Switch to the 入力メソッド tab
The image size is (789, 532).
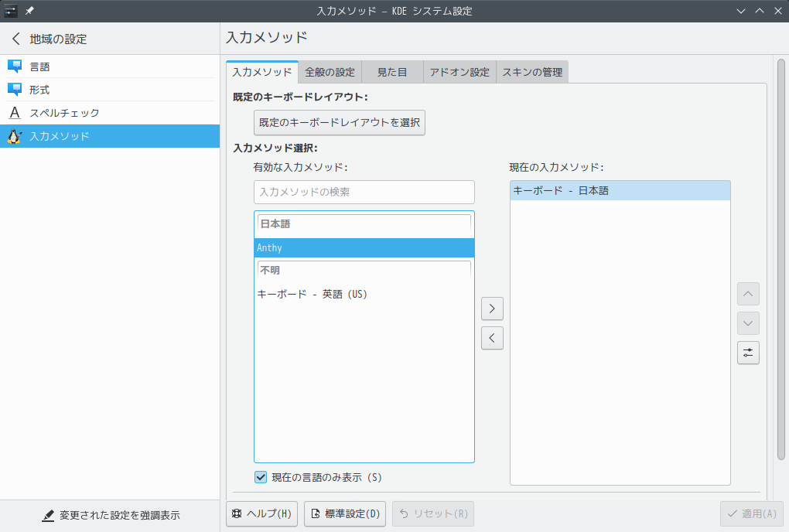click(262, 72)
